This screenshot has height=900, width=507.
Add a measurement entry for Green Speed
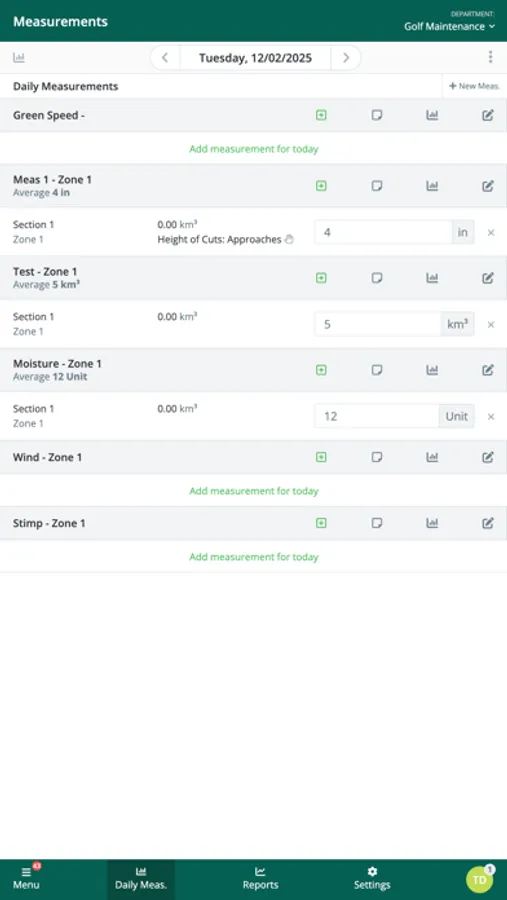pyautogui.click(x=321, y=115)
